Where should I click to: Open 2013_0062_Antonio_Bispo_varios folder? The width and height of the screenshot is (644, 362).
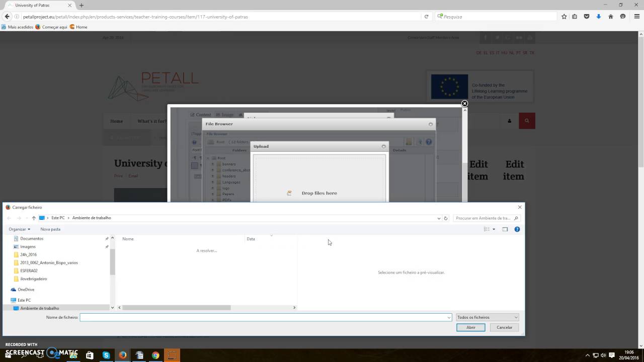click(x=49, y=262)
